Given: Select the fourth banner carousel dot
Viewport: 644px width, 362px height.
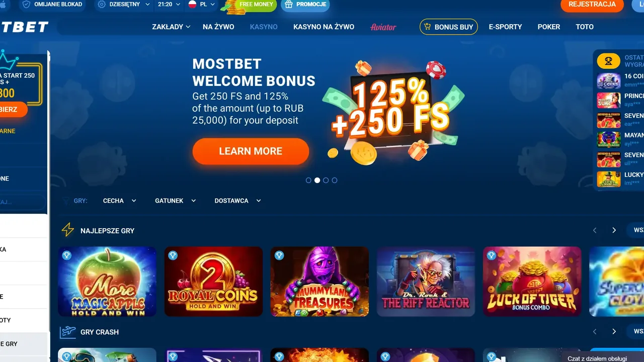Looking at the screenshot, I should [x=335, y=180].
